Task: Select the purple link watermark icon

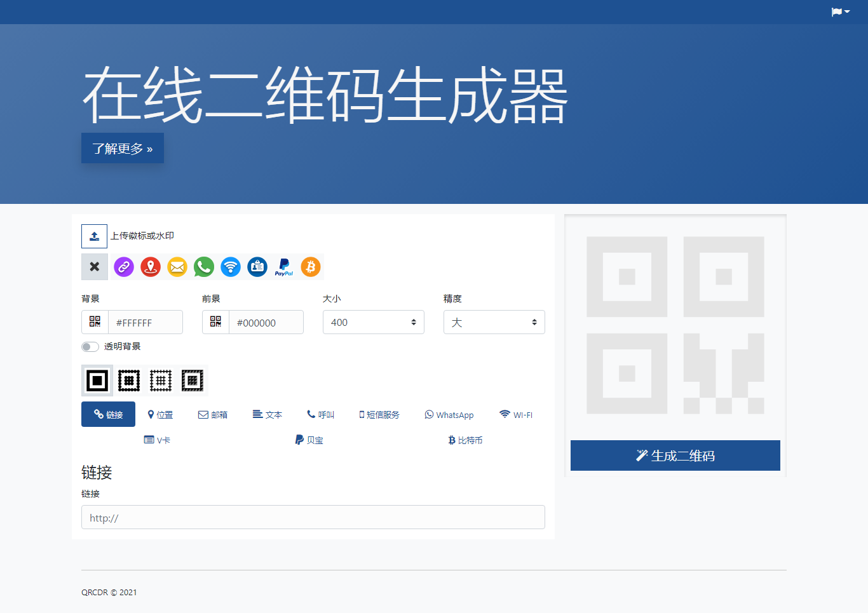Action: (124, 267)
